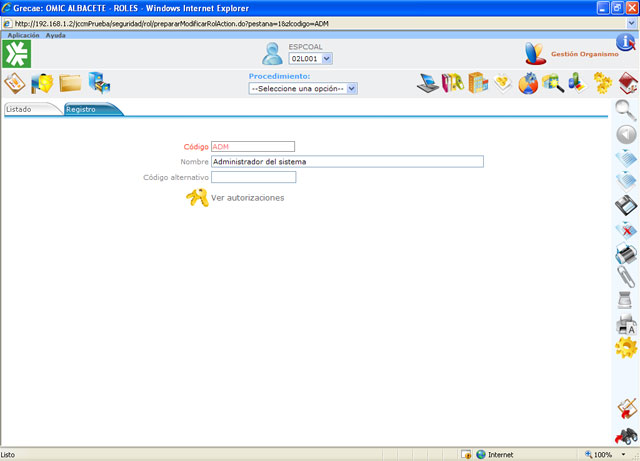Click the binoculars with red arrow icon
This screenshot has height=461, width=640.
point(627,436)
